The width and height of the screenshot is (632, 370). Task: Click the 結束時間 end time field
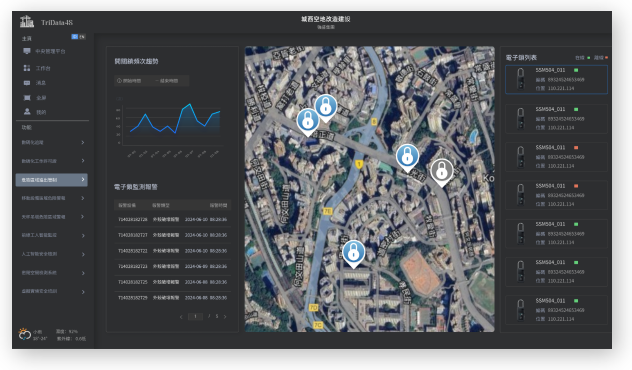169,81
